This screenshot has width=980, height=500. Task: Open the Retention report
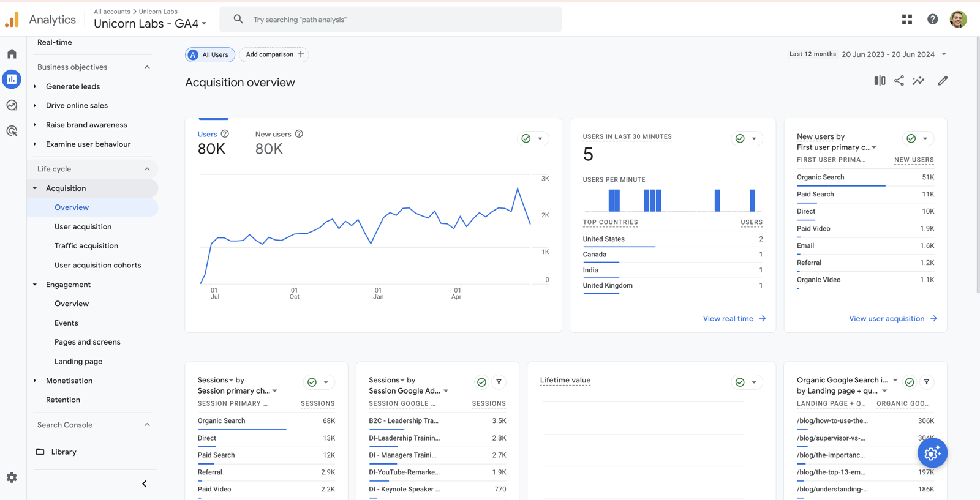[x=62, y=400]
